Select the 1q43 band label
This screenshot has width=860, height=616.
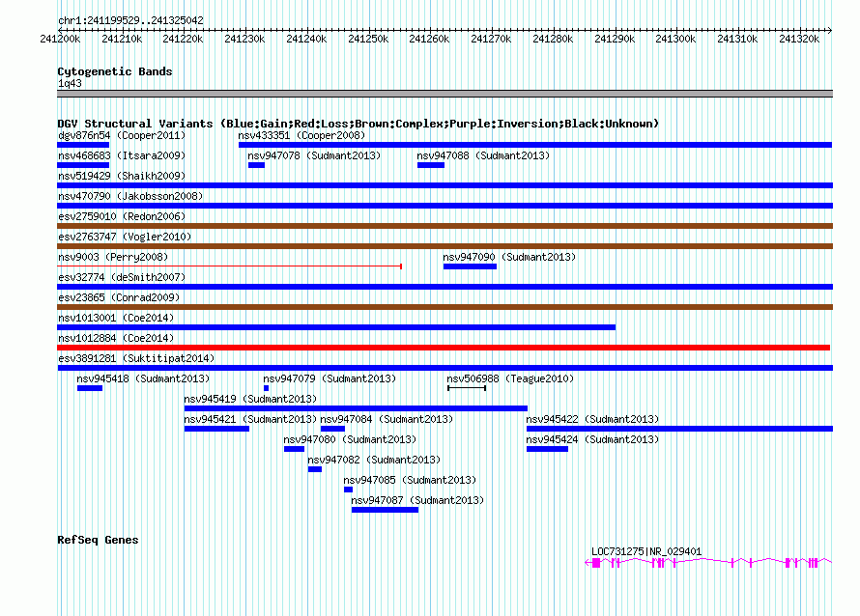click(70, 83)
